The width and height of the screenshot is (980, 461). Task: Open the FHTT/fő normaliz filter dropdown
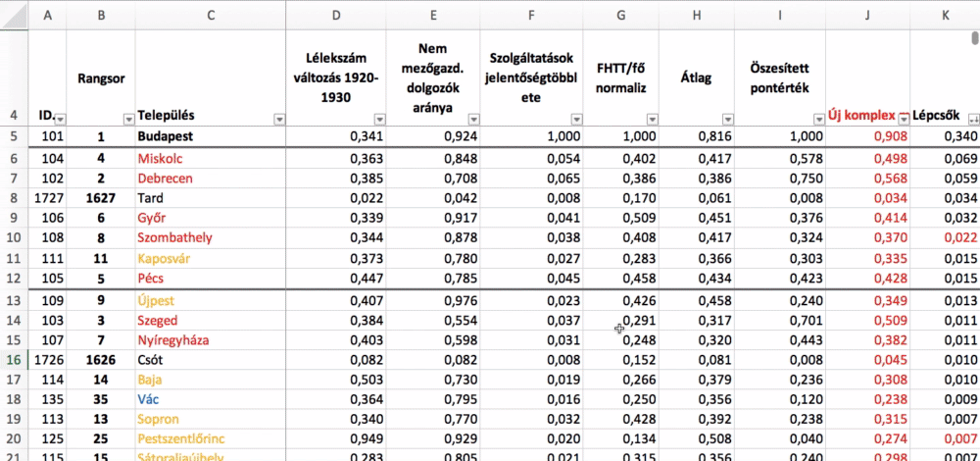(x=653, y=119)
